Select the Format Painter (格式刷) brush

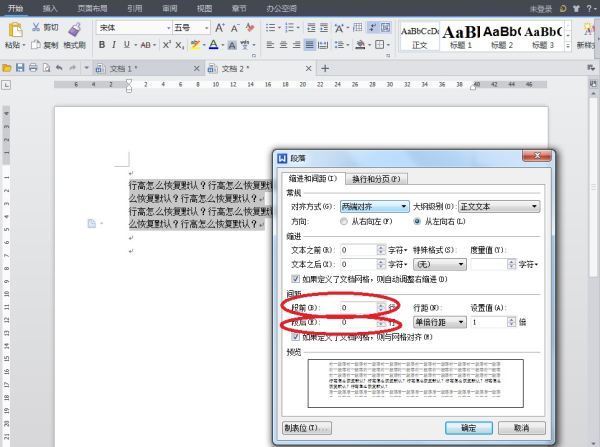[74, 30]
